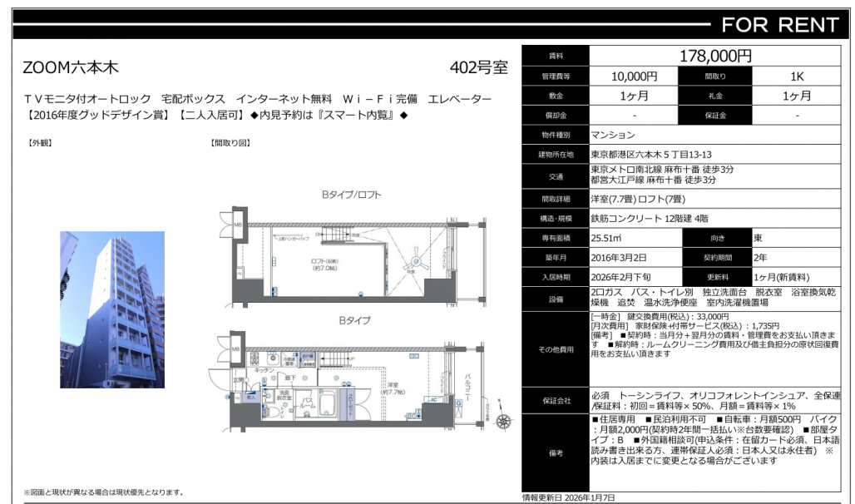This screenshot has width=855, height=504.
Task: Click the Bタイプ/ロフト floor plan heading
Action: pyautogui.click(x=352, y=195)
